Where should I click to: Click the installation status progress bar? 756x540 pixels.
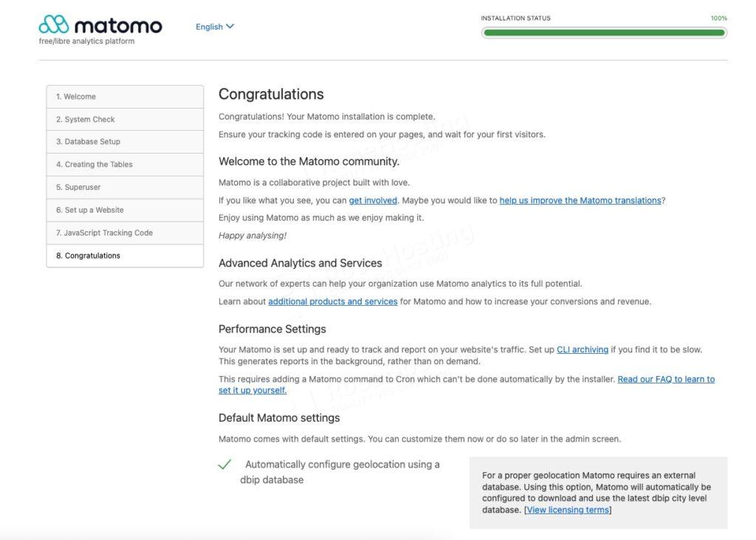point(604,33)
